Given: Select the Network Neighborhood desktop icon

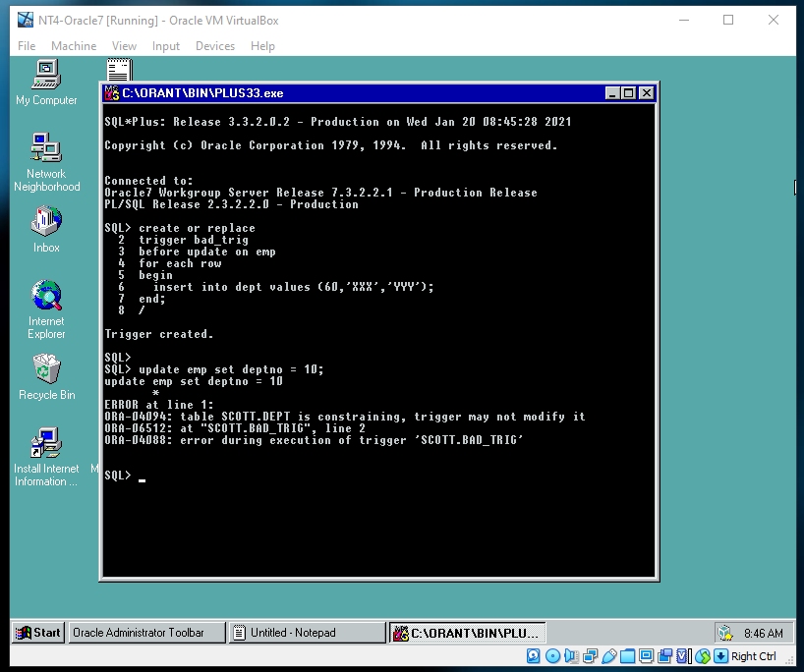Looking at the screenshot, I should 46,162.
